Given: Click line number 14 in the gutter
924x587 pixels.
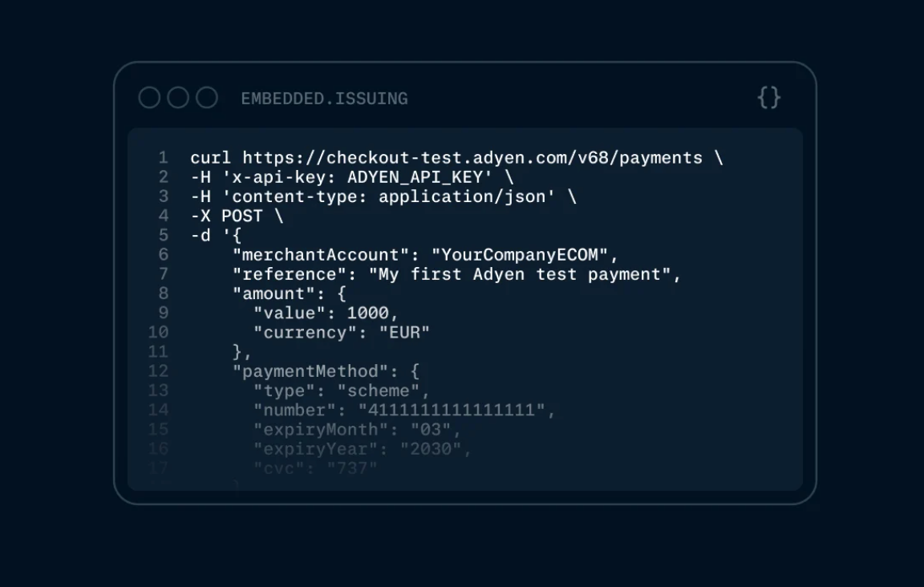Looking at the screenshot, I should click(x=158, y=411).
